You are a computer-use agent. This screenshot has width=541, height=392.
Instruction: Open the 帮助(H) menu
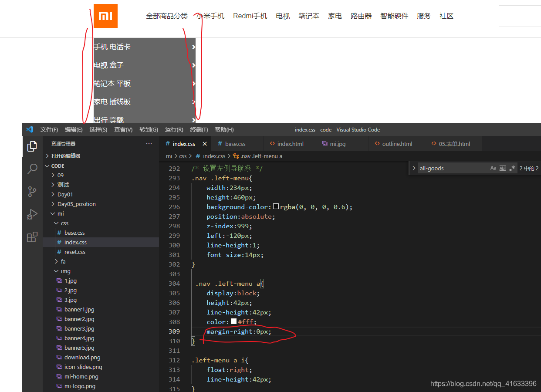[x=224, y=129]
